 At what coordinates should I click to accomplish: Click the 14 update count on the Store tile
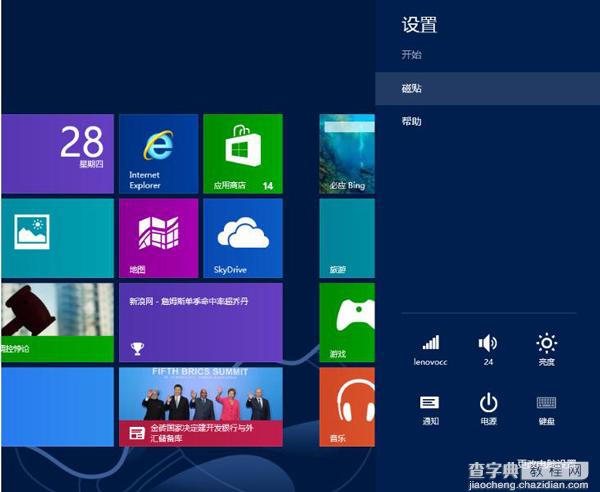pos(268,186)
